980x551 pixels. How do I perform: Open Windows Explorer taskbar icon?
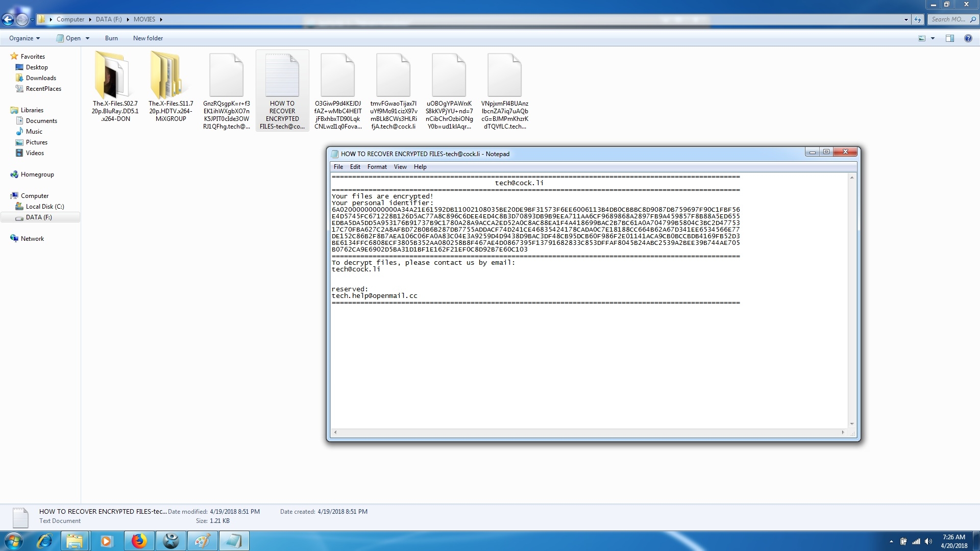pos(75,541)
